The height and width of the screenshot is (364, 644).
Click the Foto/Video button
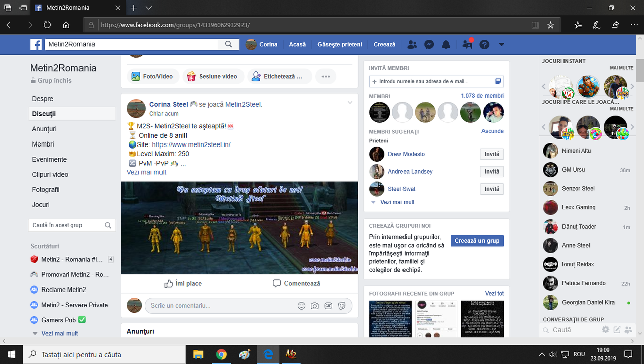tap(152, 77)
